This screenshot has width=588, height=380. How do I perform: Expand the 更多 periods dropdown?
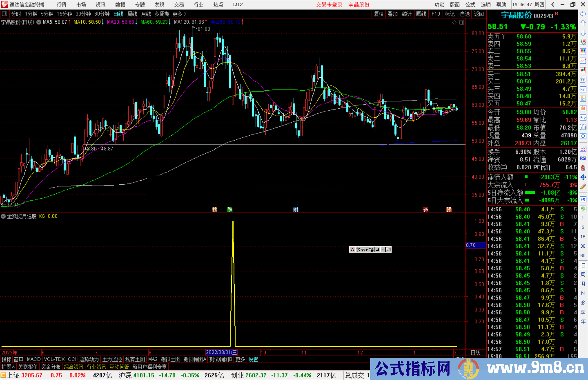coord(179,14)
